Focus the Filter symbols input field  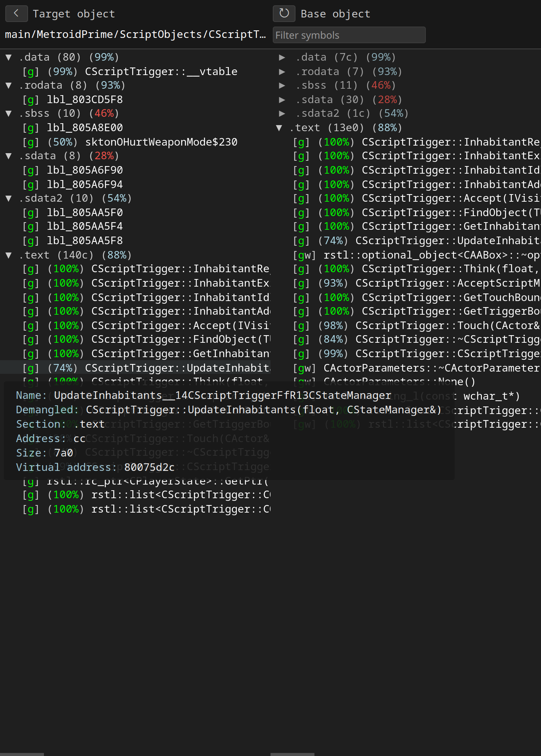[x=349, y=35]
